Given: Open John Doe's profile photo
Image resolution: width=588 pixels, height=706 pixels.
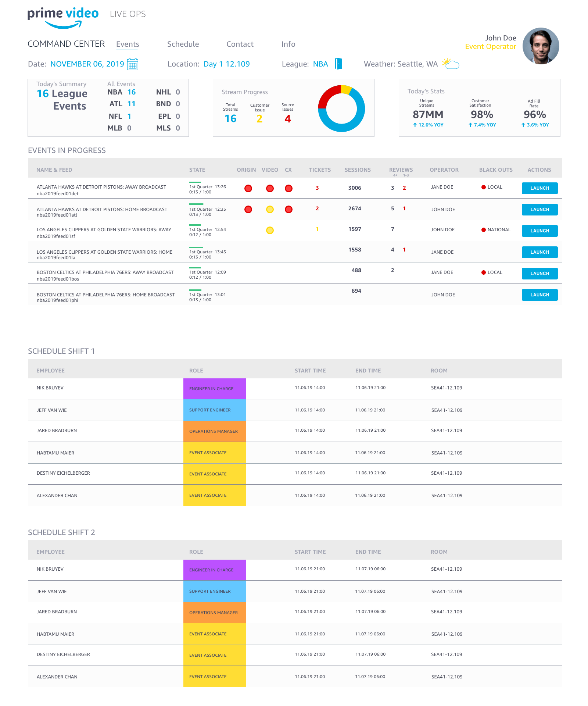Looking at the screenshot, I should (x=541, y=46).
